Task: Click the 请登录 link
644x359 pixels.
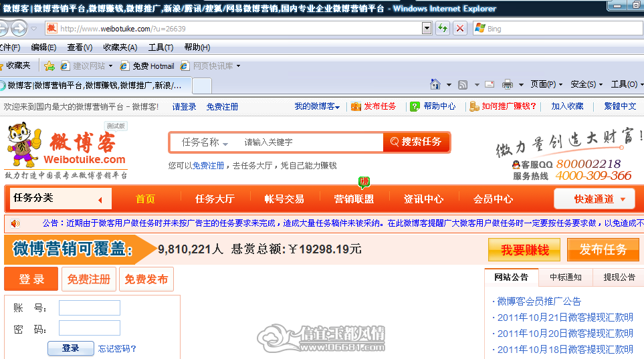Action: tap(184, 107)
